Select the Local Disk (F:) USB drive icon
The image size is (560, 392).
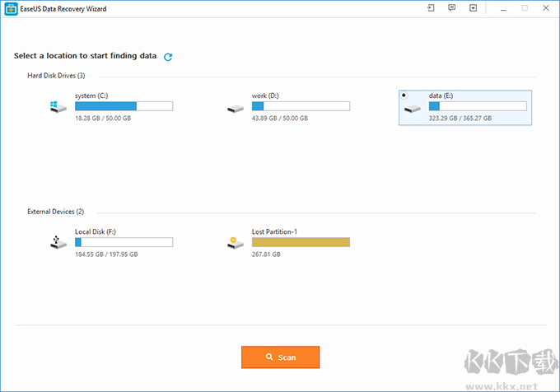click(58, 242)
